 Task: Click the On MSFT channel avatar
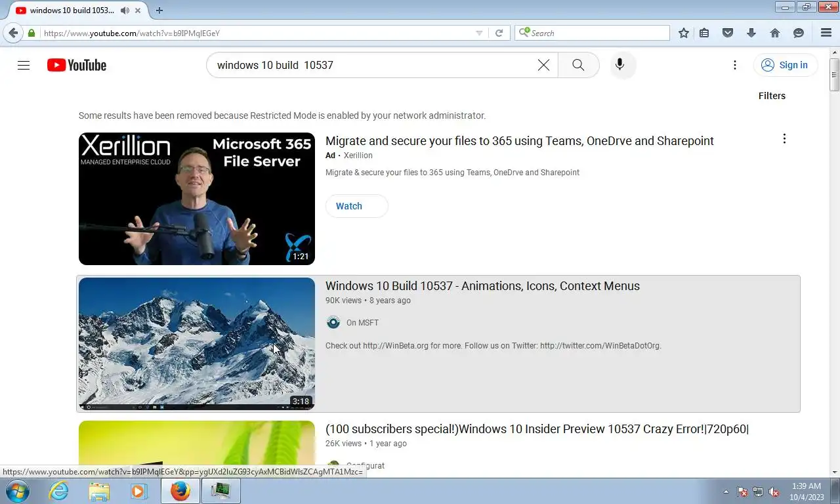click(333, 322)
